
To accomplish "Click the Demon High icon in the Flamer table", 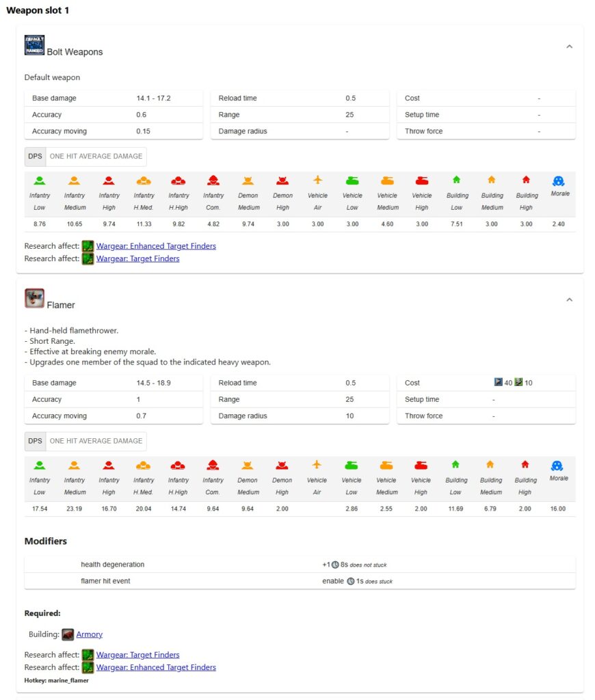I will tap(282, 466).
